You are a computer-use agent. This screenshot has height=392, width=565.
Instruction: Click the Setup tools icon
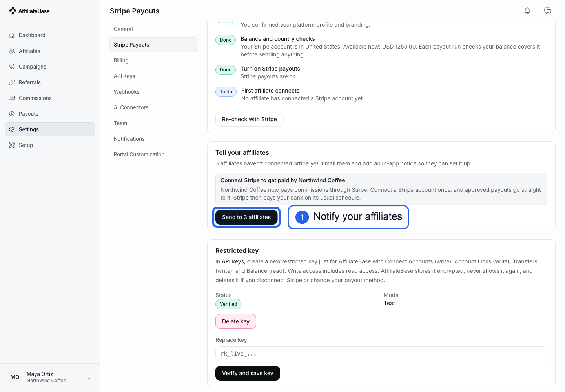click(x=12, y=145)
